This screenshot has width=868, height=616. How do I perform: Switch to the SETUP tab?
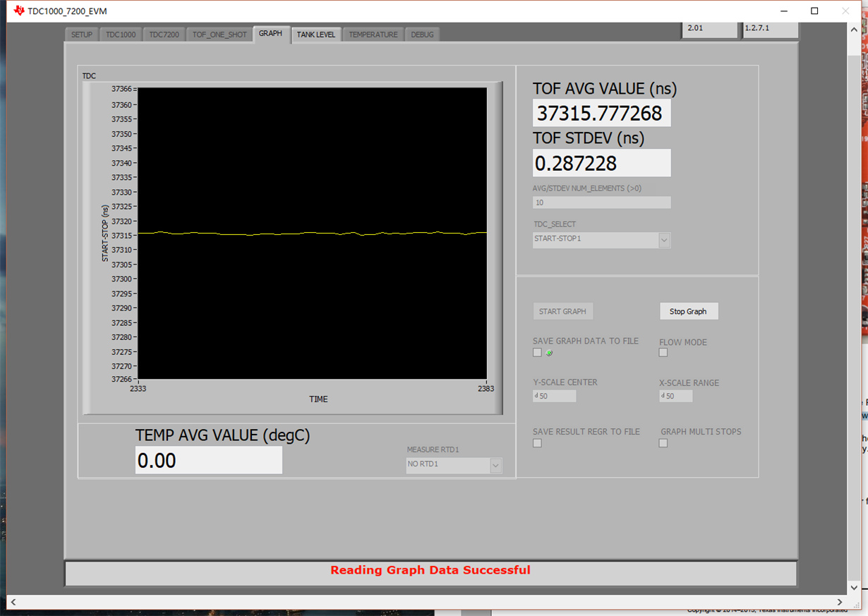(x=81, y=35)
